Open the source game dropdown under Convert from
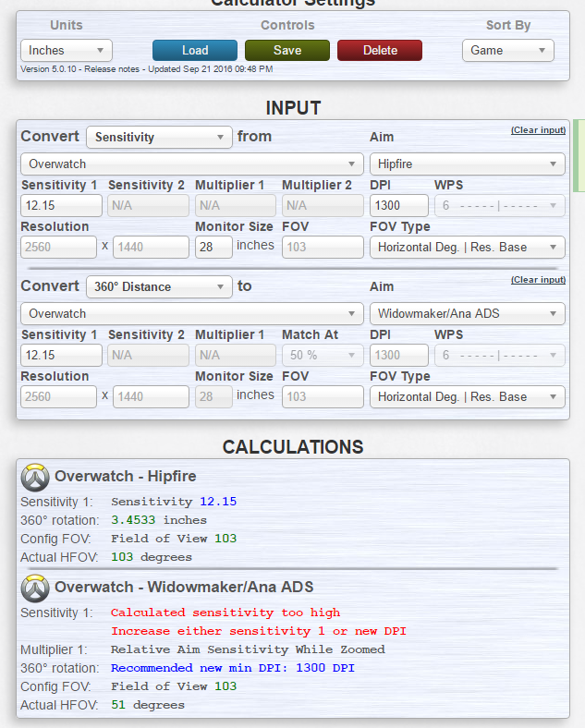585x728 pixels. pos(191,164)
